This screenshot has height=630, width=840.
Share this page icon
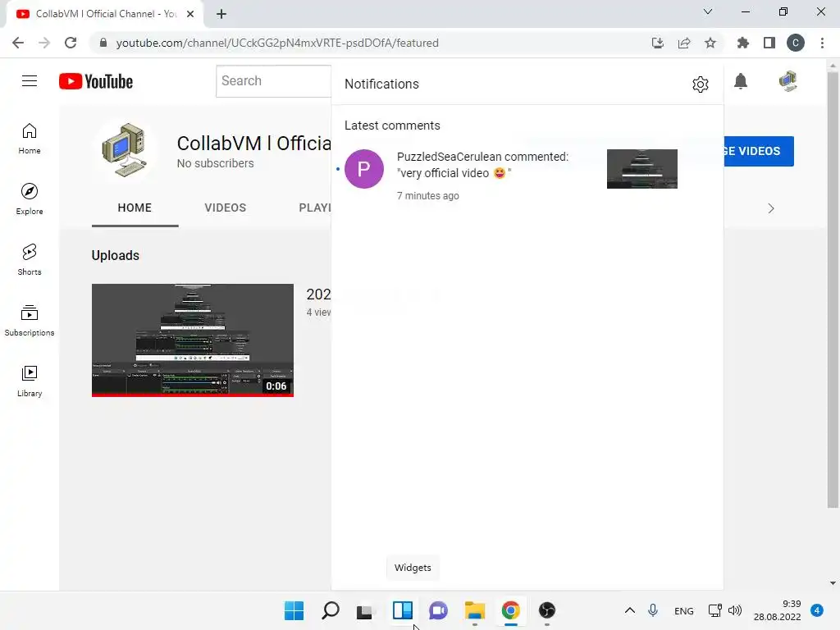(684, 43)
